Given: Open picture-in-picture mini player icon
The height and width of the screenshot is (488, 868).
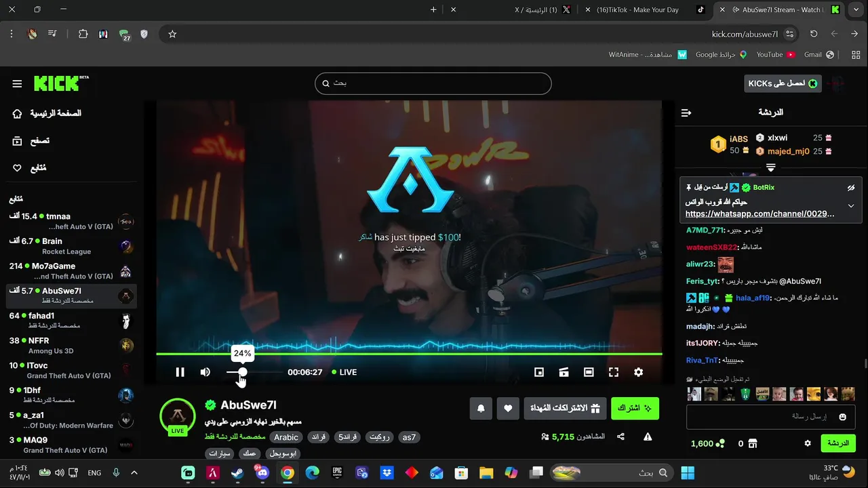Looking at the screenshot, I should pos(539,372).
